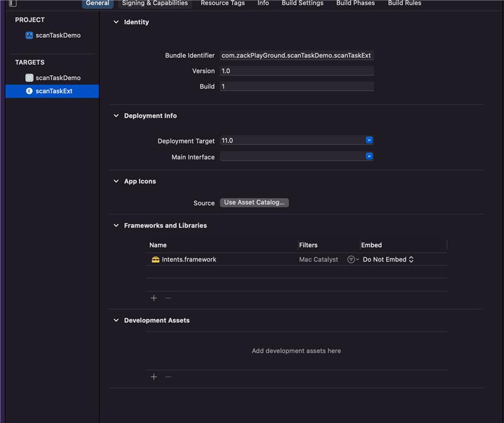Click the scanTaskExt extension icon
This screenshot has width=504, height=423.
(29, 91)
